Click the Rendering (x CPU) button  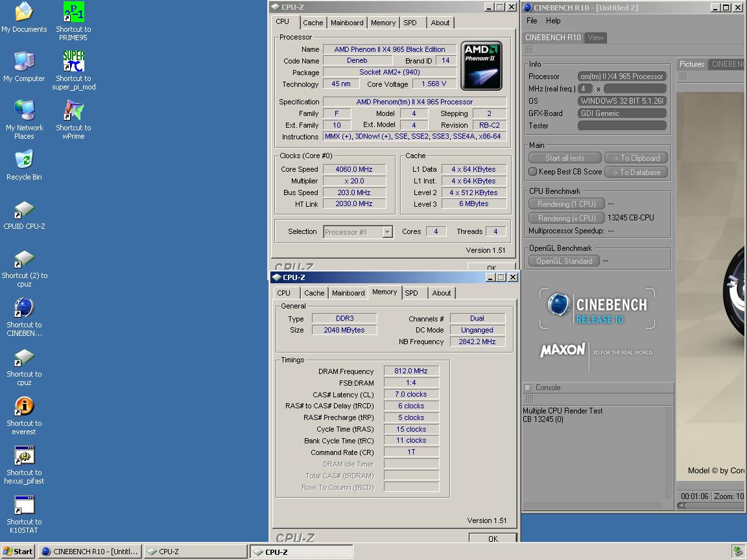(x=566, y=218)
